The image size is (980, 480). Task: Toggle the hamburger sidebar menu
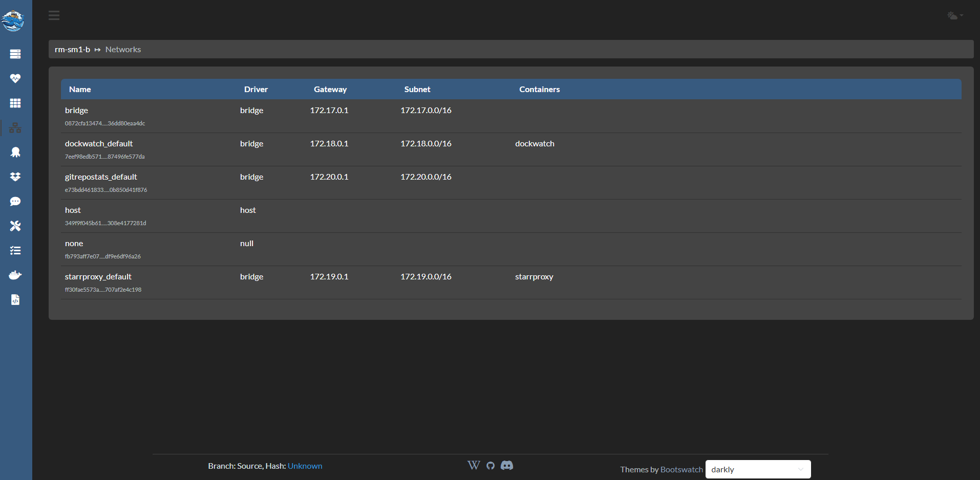point(54,15)
